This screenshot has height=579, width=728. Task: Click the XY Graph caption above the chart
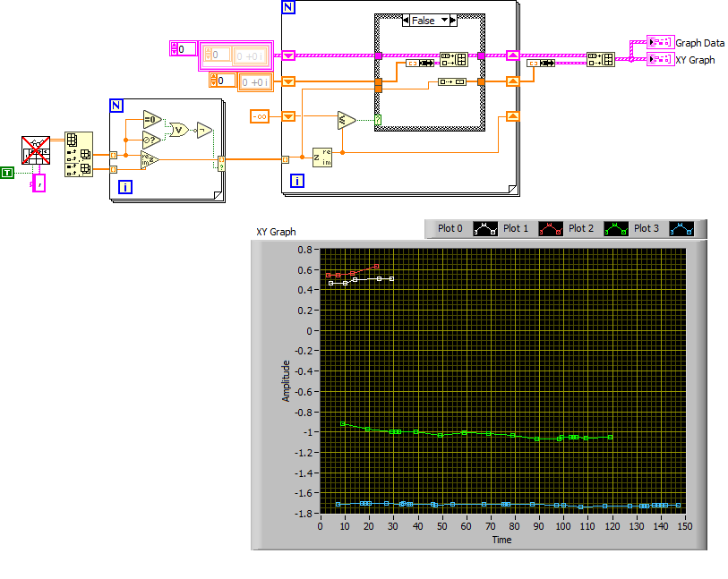(x=276, y=232)
